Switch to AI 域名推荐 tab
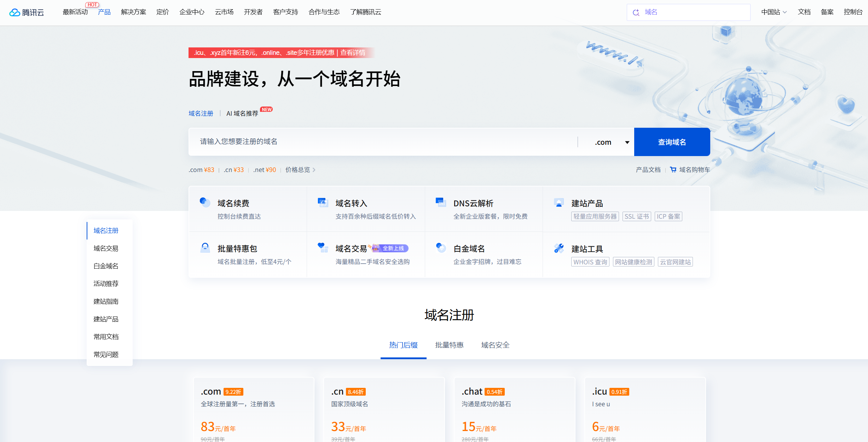 (x=242, y=113)
